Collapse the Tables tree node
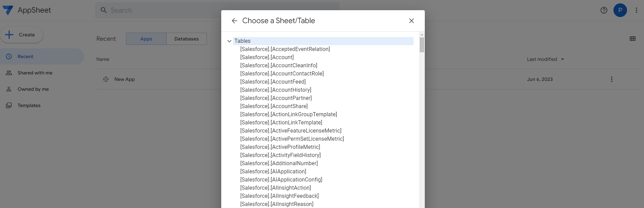 [229, 41]
